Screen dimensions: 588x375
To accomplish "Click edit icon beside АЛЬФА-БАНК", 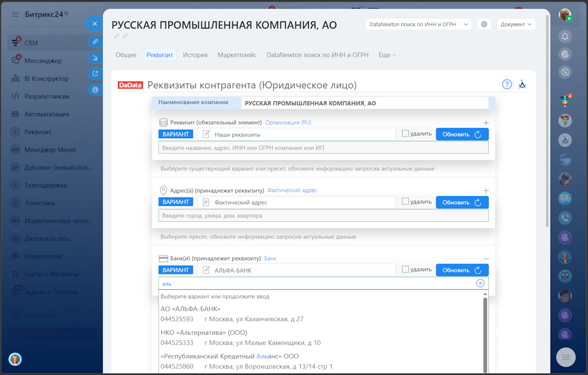I will tap(206, 270).
